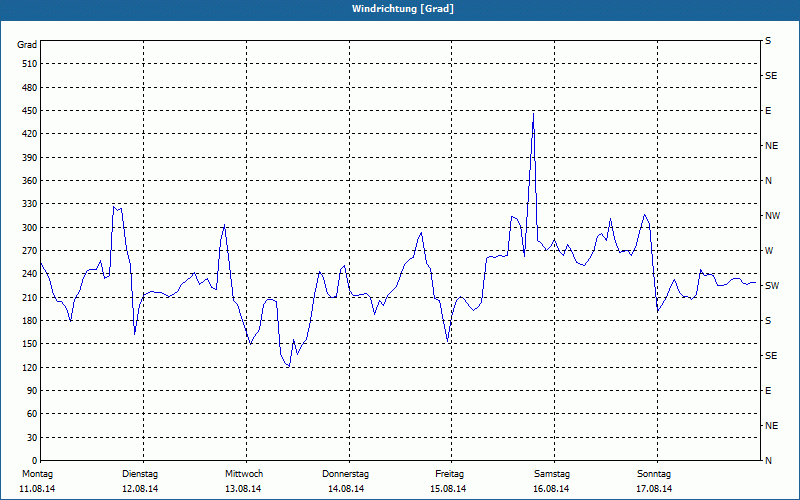This screenshot has width=800, height=500.
Task: Click the Windrichtung [Grad] chart title
Action: pyautogui.click(x=403, y=9)
